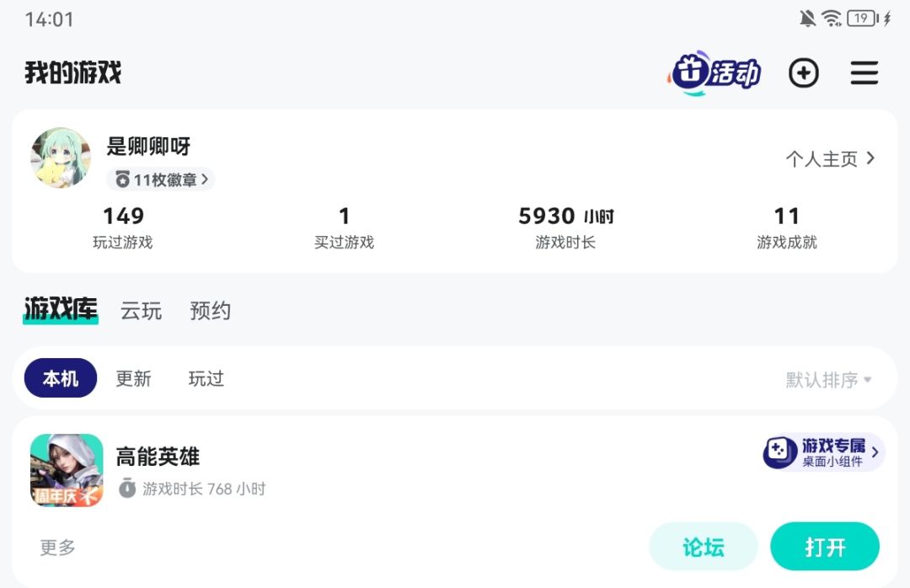Tap the circled plus add icon
This screenshot has height=588, width=910.
click(804, 73)
